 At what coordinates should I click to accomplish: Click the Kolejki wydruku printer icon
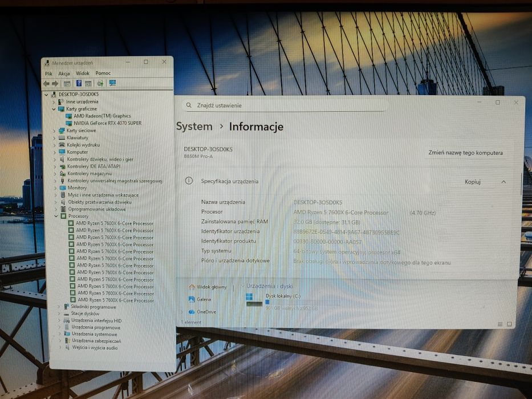tap(62, 145)
